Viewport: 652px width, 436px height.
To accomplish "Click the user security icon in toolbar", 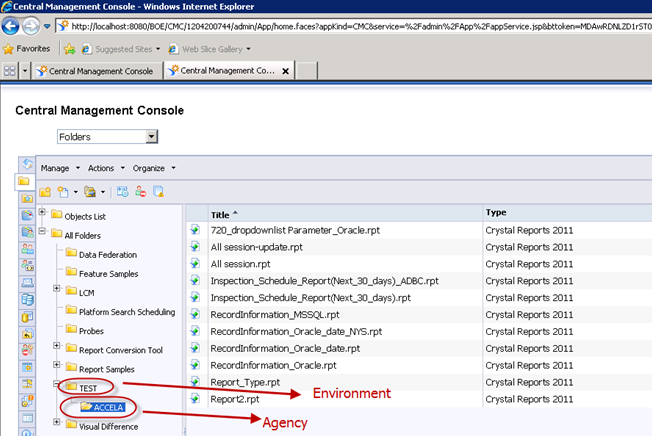I will [x=140, y=191].
